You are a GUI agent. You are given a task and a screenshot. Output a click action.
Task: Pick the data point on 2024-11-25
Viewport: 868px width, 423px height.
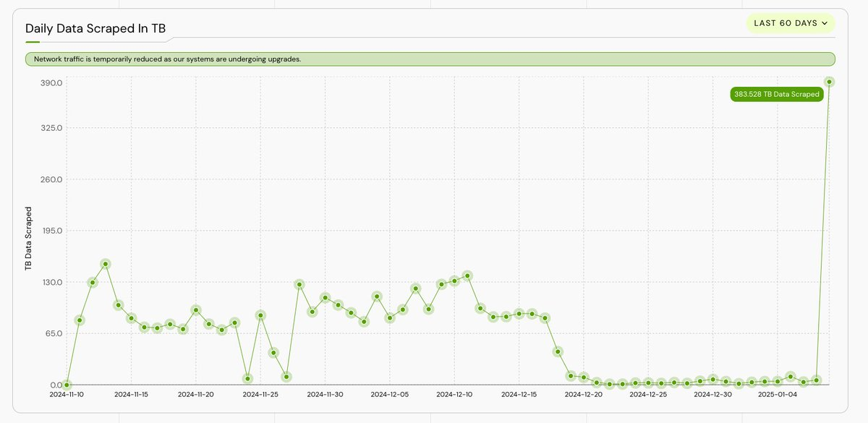(260, 315)
